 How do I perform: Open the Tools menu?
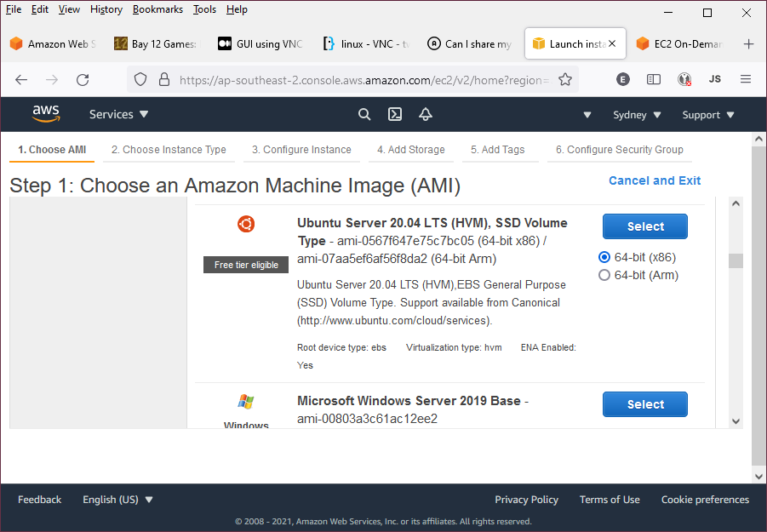pyautogui.click(x=204, y=9)
